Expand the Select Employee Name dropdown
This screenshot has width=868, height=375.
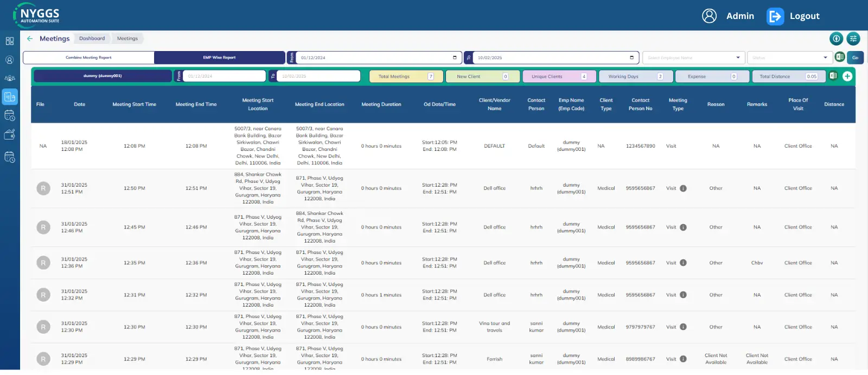tap(693, 58)
